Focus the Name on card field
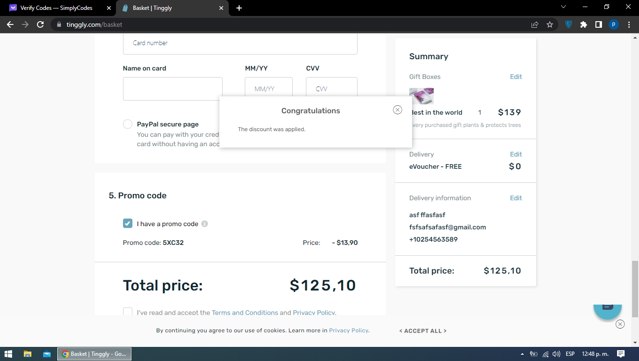The image size is (639, 361). pos(172,89)
